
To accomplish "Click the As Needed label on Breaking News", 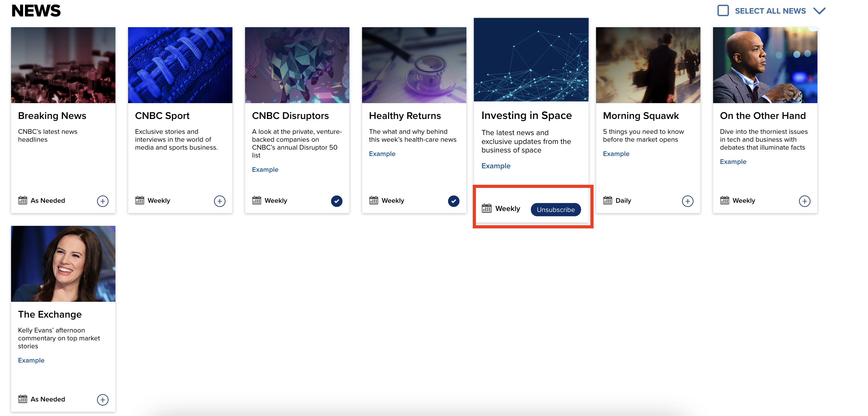I will click(47, 200).
